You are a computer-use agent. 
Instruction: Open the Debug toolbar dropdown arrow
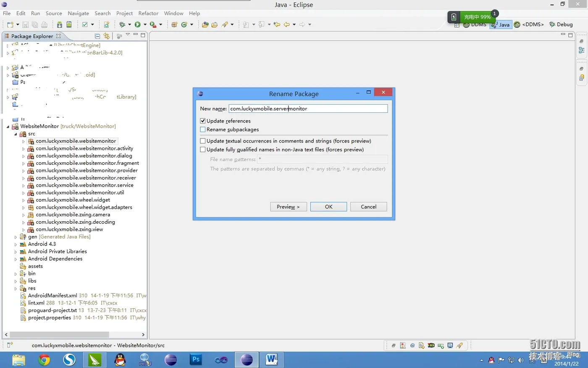pos(129,25)
